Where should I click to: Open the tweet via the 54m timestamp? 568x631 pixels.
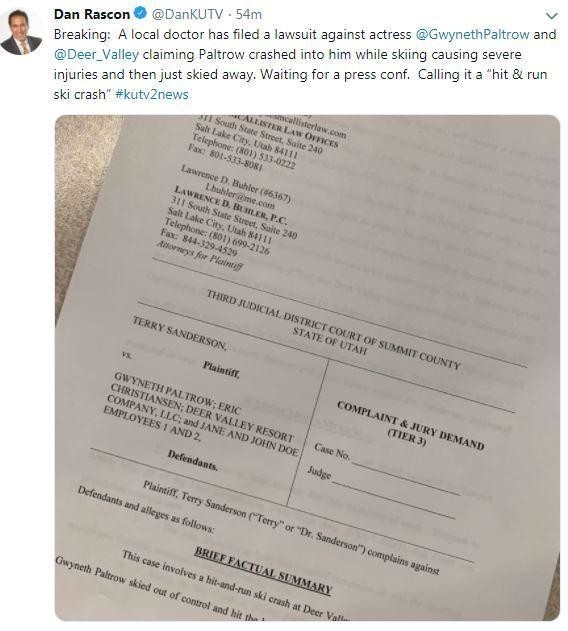[248, 14]
